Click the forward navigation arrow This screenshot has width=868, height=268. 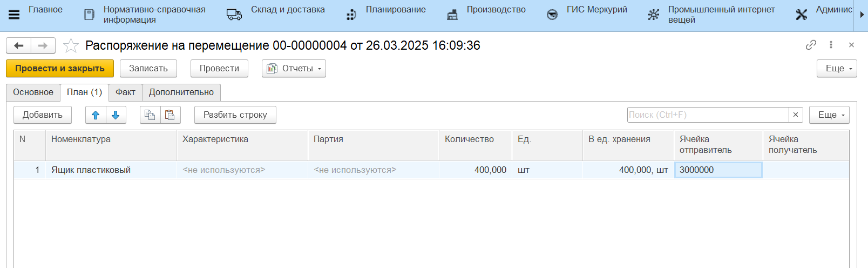43,46
